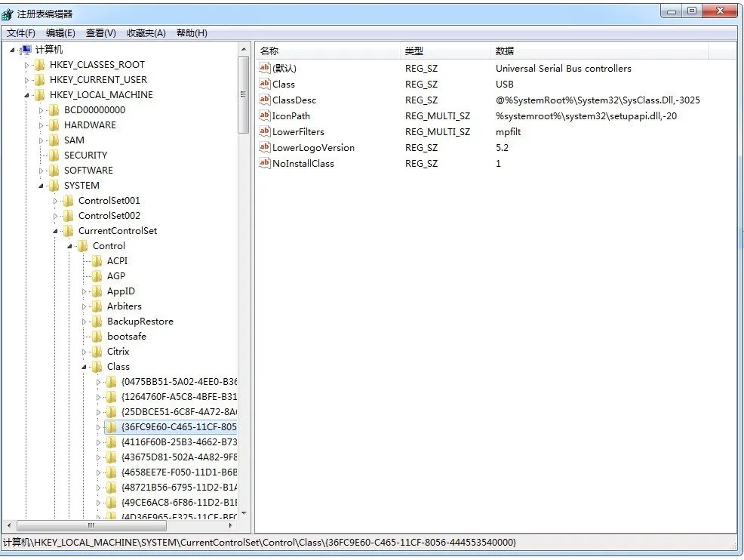Screen dimensions: 744x560
Task: Click the IconPath value icon
Action: pos(264,115)
